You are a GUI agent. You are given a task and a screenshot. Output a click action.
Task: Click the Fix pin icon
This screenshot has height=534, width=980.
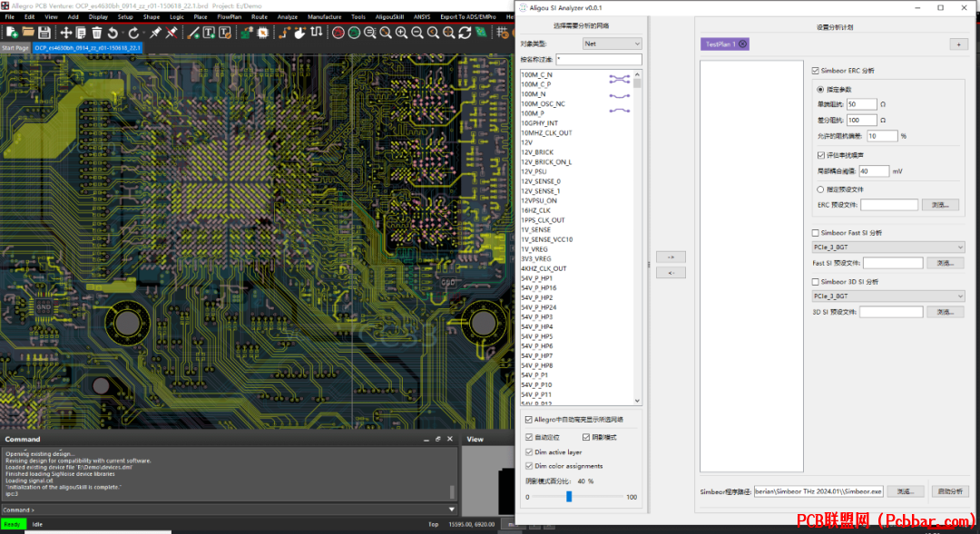[155, 33]
